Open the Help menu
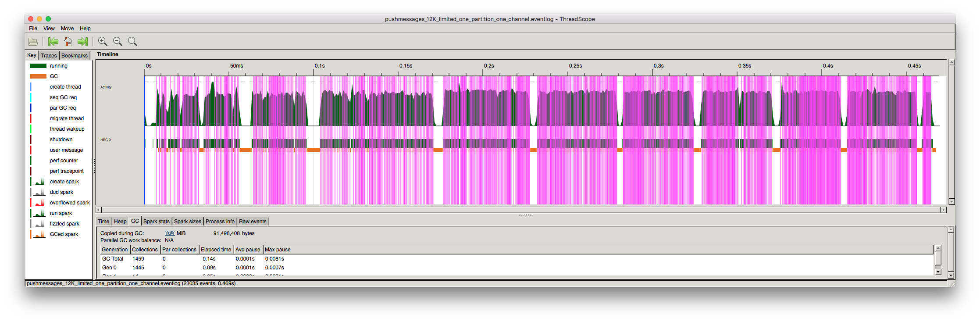The height and width of the screenshot is (322, 980). click(85, 29)
